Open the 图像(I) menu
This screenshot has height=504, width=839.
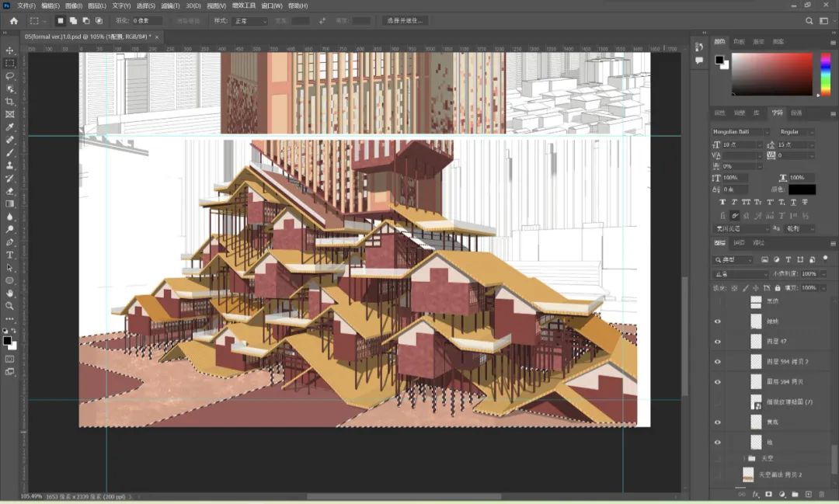click(74, 6)
